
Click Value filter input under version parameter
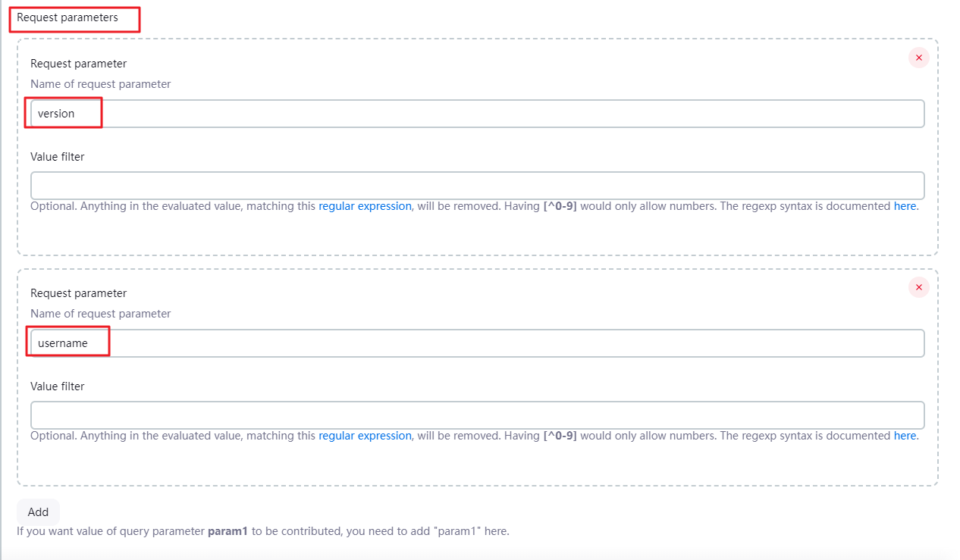[x=477, y=186]
